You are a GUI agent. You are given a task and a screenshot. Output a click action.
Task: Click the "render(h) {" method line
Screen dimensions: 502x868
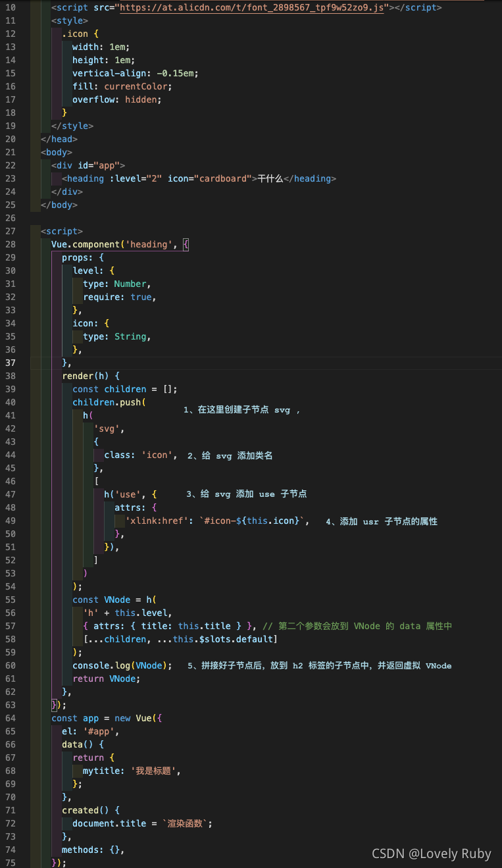coord(91,376)
